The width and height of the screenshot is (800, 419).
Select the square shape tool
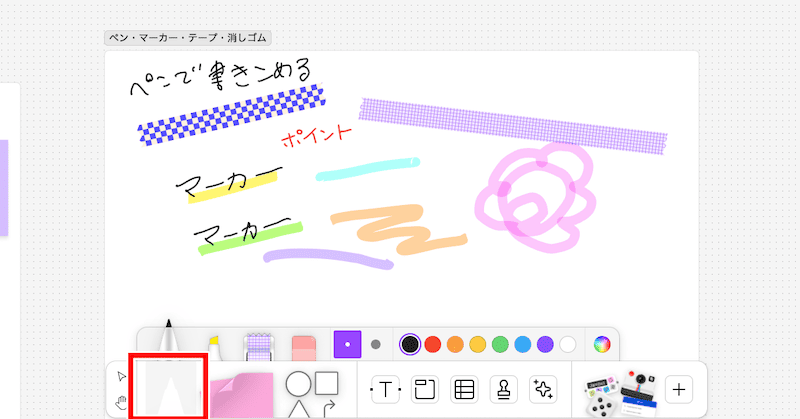[327, 382]
